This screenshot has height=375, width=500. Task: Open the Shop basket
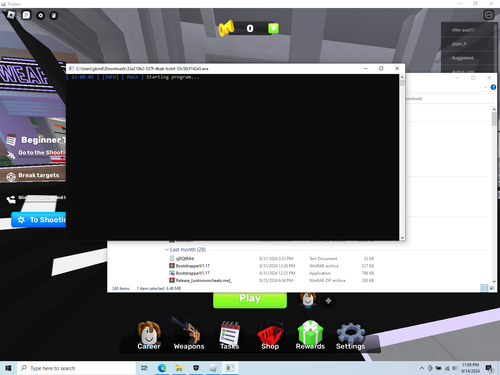[270, 335]
